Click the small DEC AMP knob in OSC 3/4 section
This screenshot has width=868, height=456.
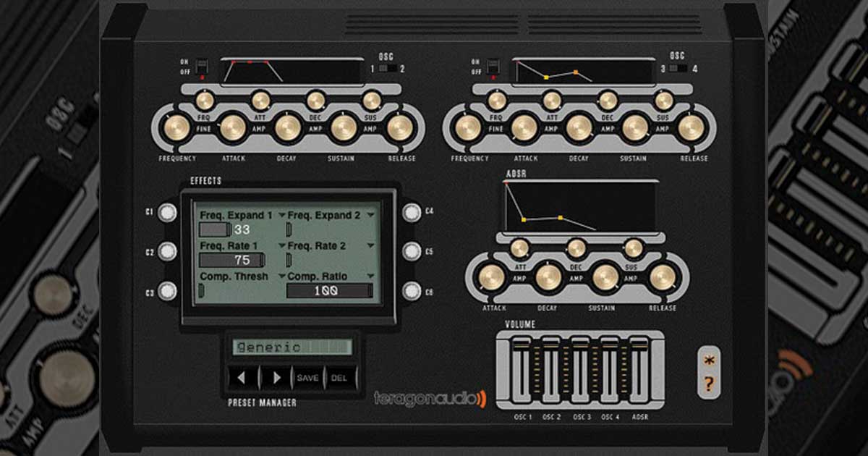tap(608, 101)
